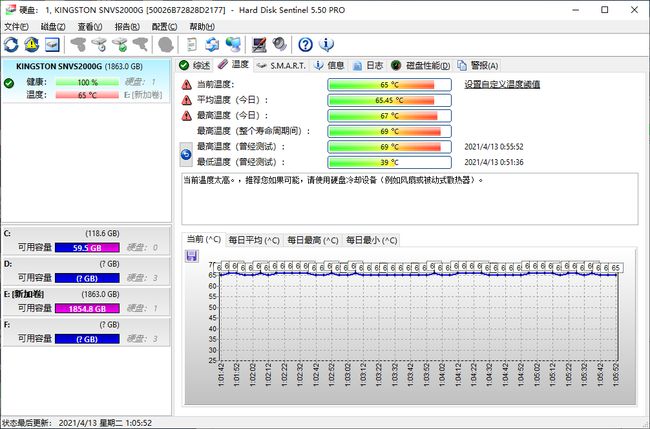
Task: Click the 39 °C lowest temperature gauge
Action: (389, 162)
